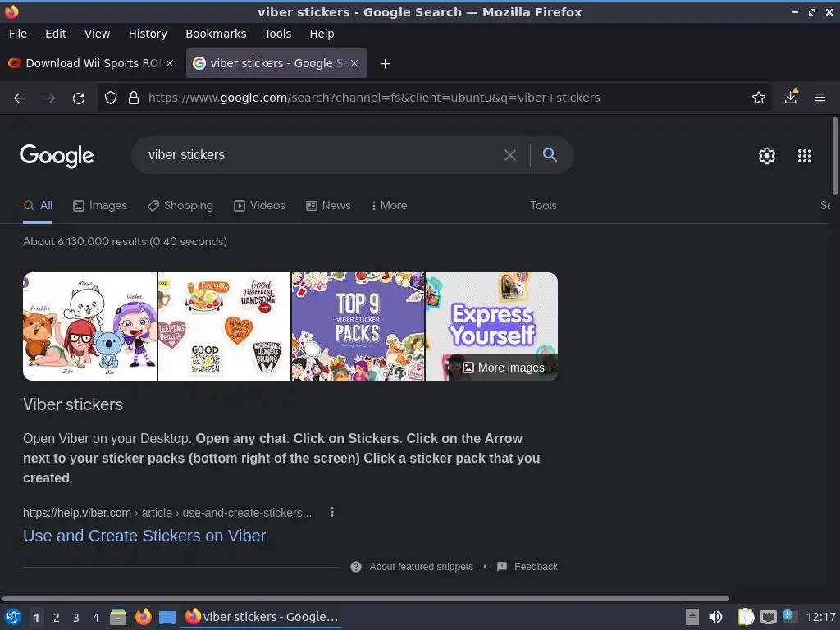Image resolution: width=840 pixels, height=630 pixels.
Task: Click the removable media eject tray icon
Action: coord(692,617)
